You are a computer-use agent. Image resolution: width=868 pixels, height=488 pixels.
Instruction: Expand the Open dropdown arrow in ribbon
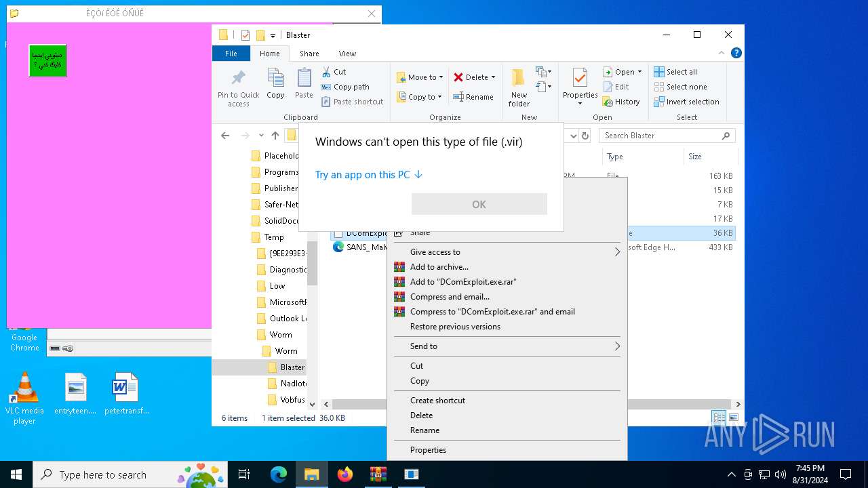click(x=639, y=72)
